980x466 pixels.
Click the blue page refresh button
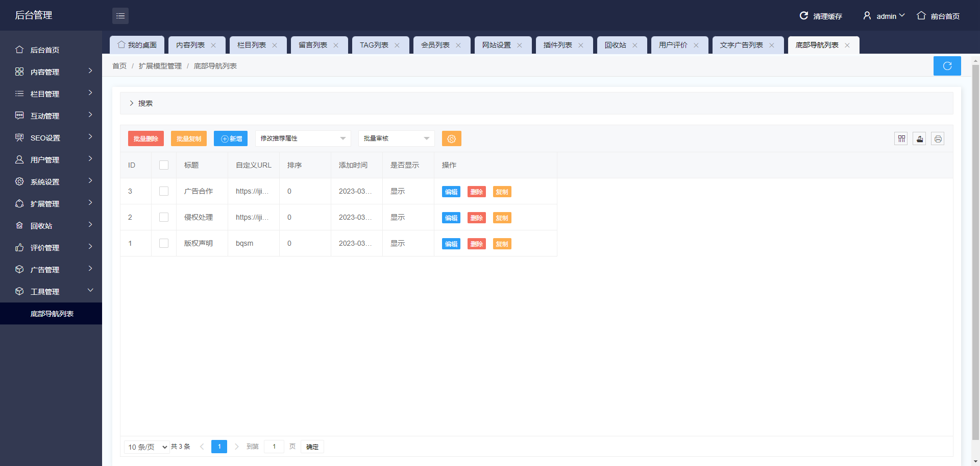coord(947,66)
